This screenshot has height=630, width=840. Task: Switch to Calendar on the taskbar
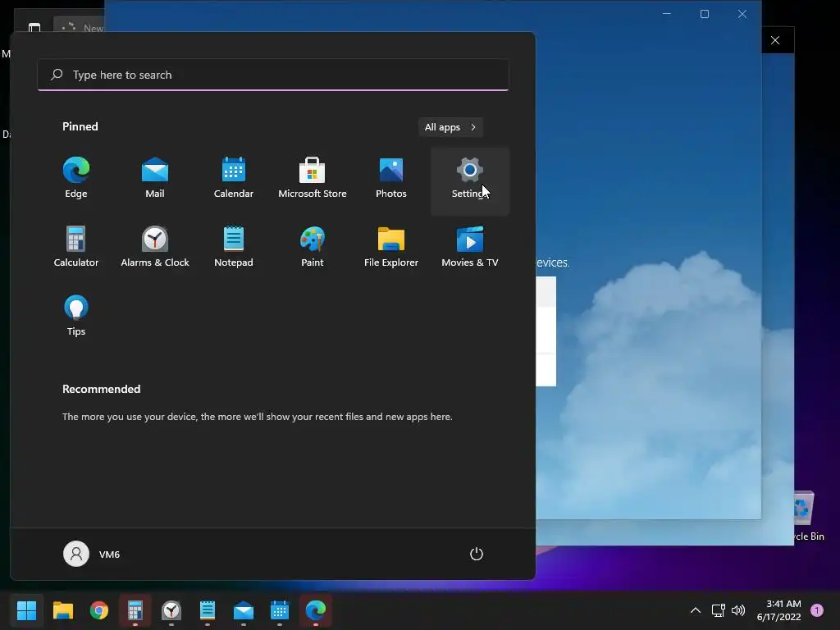(x=280, y=610)
